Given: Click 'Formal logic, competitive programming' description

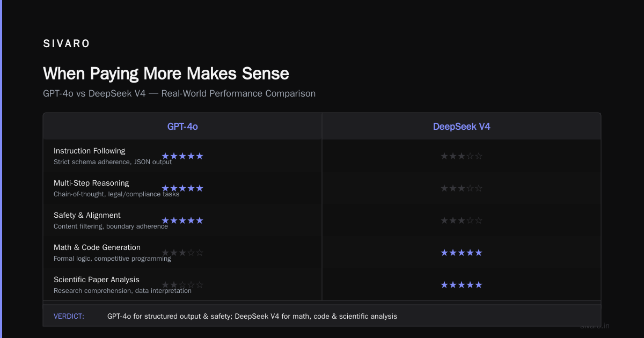Looking at the screenshot, I should (x=112, y=259).
